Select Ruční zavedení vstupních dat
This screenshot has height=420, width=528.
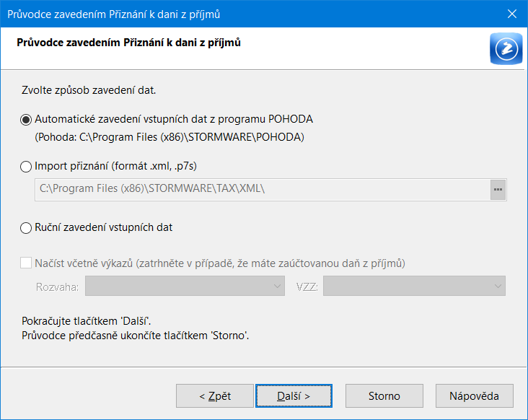point(26,228)
